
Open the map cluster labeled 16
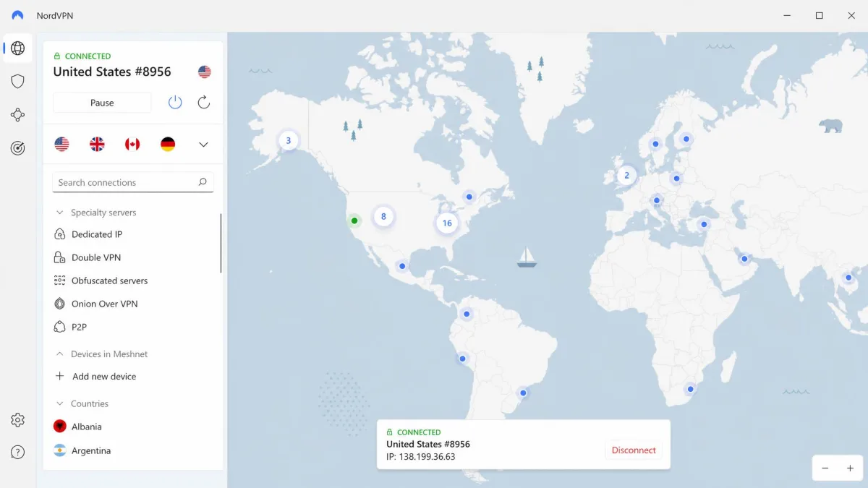447,223
